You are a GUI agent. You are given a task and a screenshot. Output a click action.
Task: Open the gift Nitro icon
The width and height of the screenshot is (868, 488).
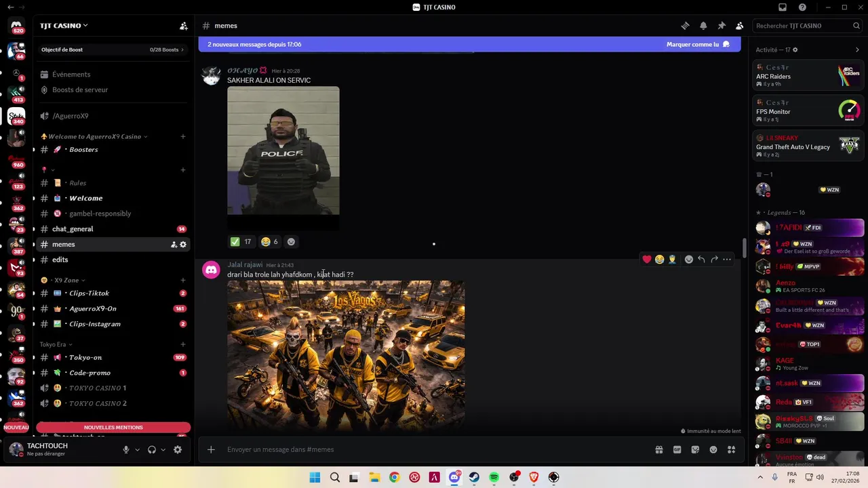(x=658, y=449)
